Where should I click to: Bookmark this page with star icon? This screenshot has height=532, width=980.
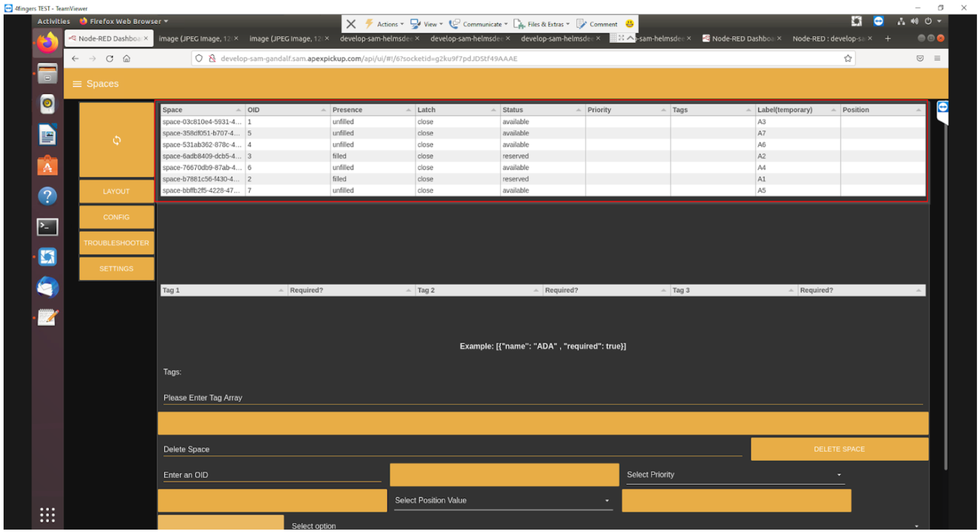click(847, 59)
